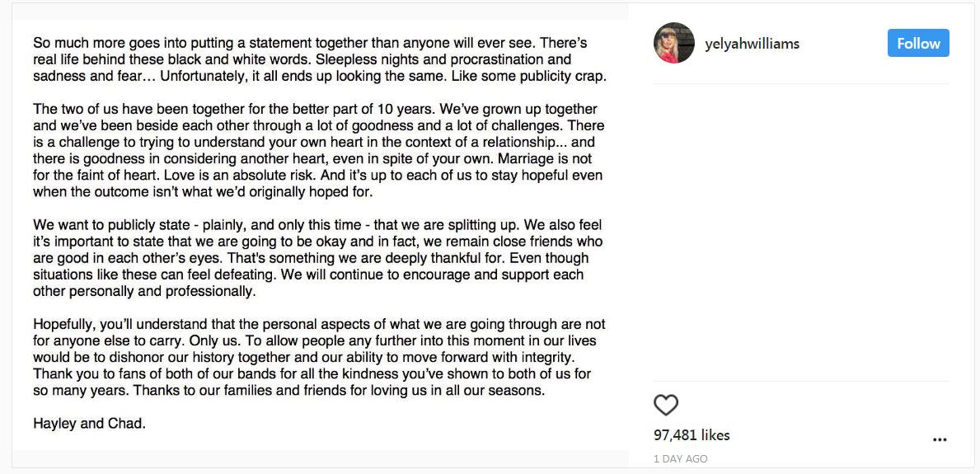Click the text 'other personally and professionally.'

coord(144,291)
